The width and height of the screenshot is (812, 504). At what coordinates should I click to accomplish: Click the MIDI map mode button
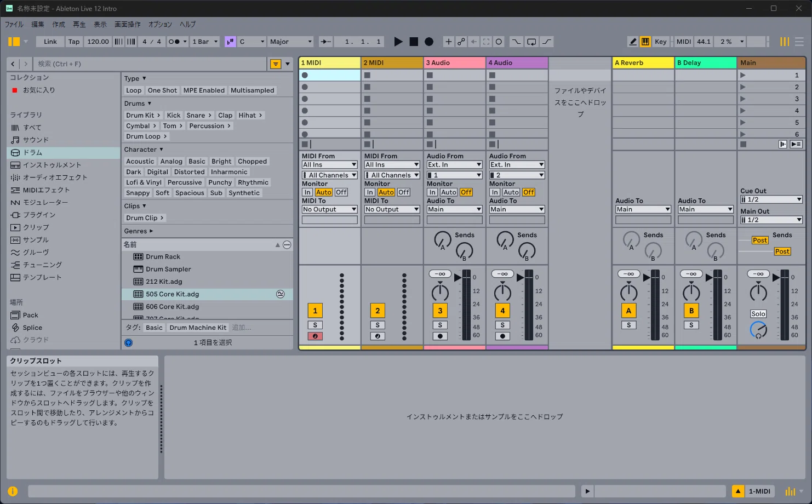(x=684, y=42)
